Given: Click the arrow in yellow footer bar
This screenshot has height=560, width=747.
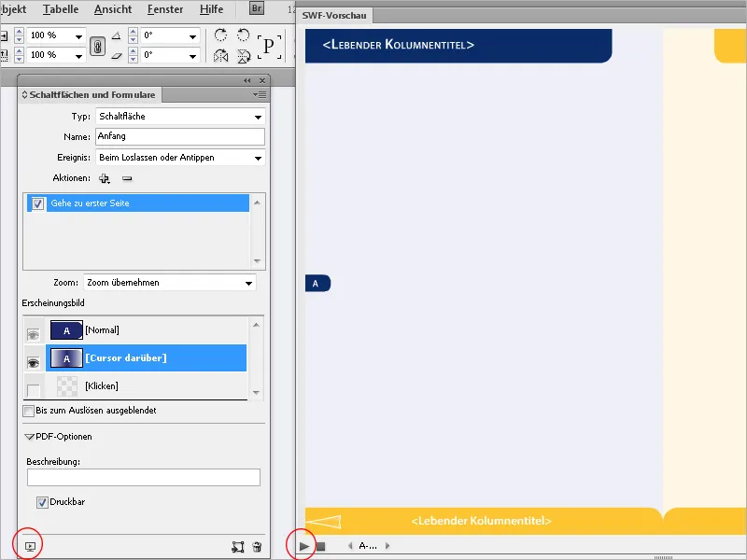Looking at the screenshot, I should [323, 522].
